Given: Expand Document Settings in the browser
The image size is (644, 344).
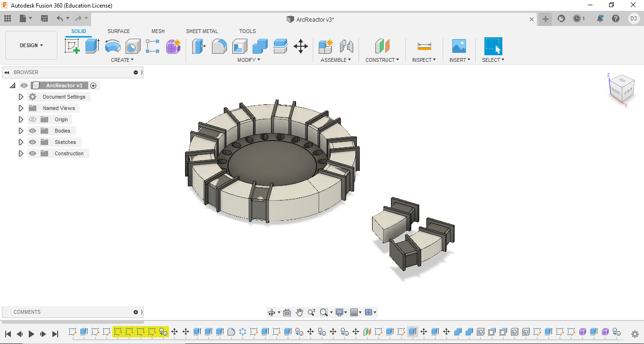Looking at the screenshot, I should click(x=21, y=97).
